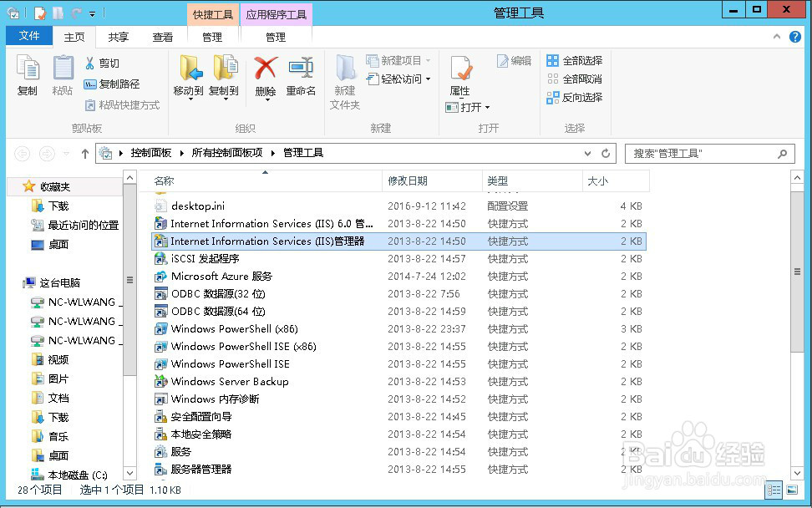This screenshot has width=812, height=508.
Task: Open the Copy to (复制到) menu
Action: point(224,77)
